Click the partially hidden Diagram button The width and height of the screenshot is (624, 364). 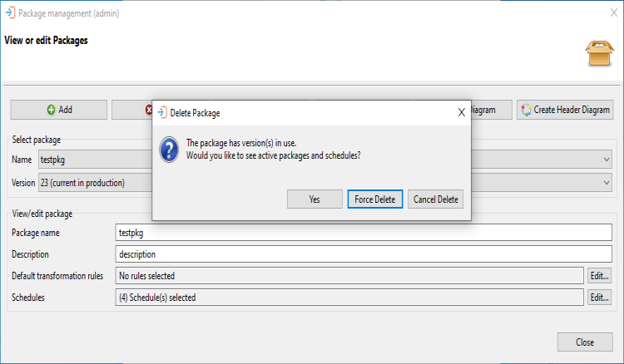pos(492,110)
